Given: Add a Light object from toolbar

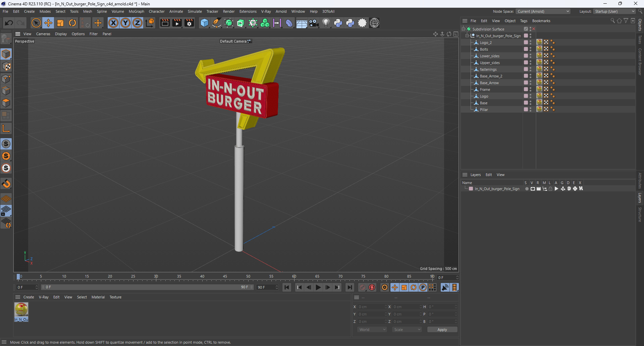Looking at the screenshot, I should tap(326, 23).
